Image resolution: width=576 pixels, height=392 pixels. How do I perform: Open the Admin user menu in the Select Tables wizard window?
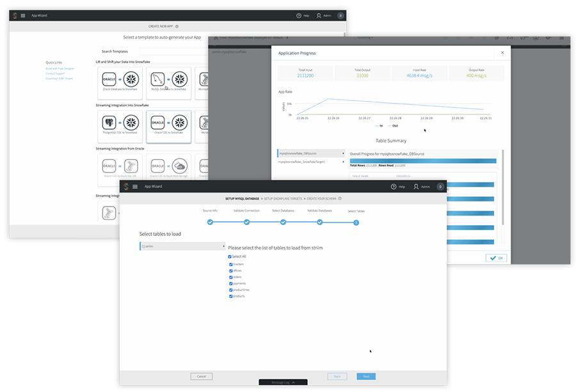(421, 187)
